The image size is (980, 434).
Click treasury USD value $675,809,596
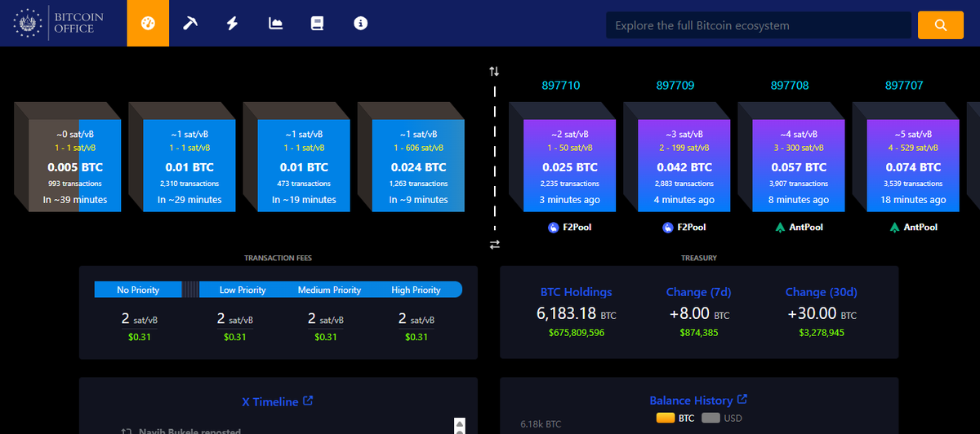pyautogui.click(x=577, y=333)
